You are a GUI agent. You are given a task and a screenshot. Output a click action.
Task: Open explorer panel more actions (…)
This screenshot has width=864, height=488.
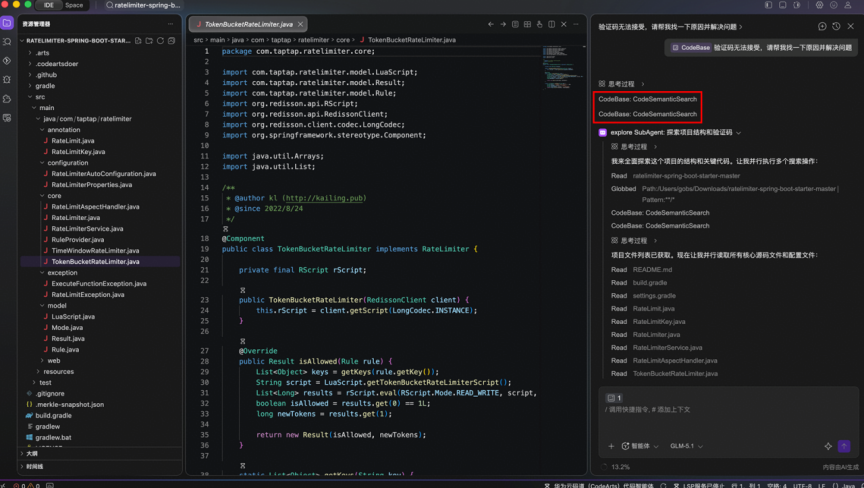click(170, 24)
